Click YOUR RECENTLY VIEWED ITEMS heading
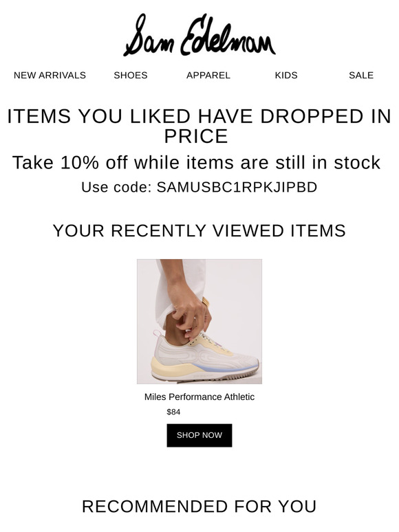Viewport: 399px width, 532px height. 199,231
